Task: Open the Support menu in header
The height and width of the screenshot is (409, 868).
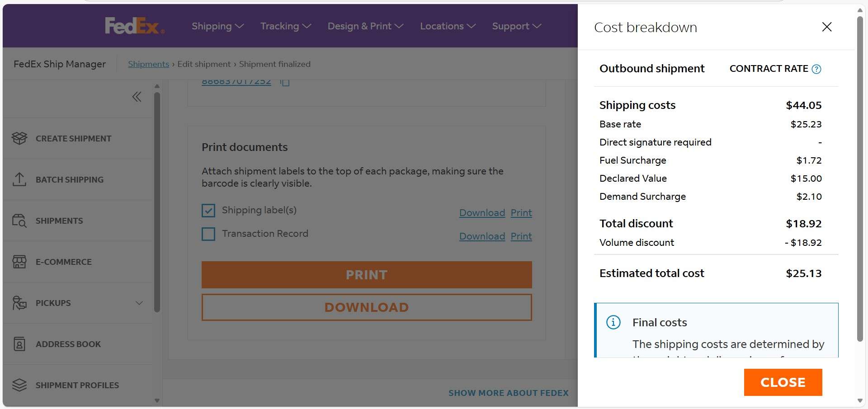Action: (x=516, y=26)
